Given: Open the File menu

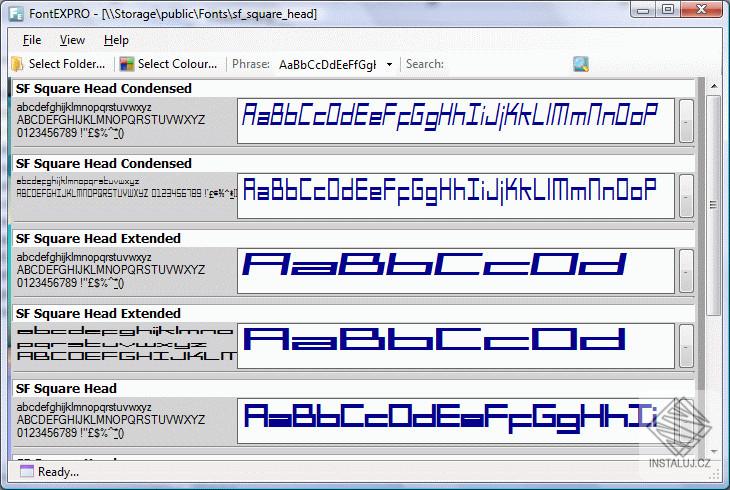Looking at the screenshot, I should click(32, 41).
